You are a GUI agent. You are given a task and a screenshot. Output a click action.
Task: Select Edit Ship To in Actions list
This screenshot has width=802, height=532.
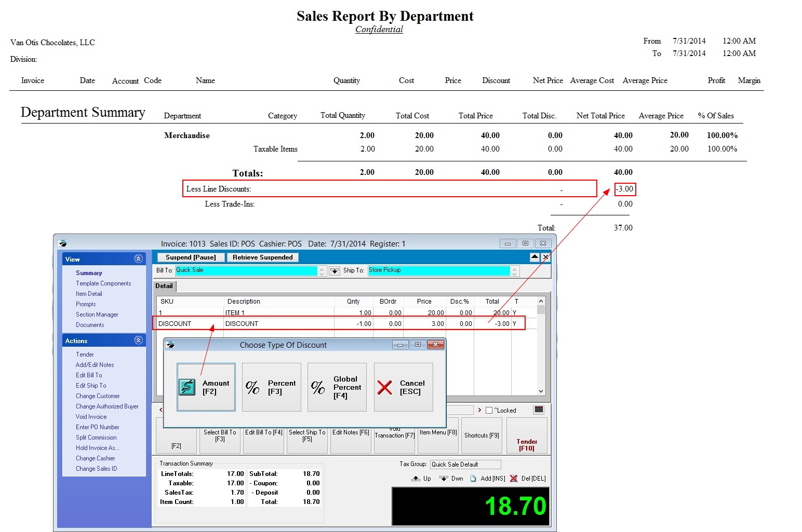(x=91, y=386)
